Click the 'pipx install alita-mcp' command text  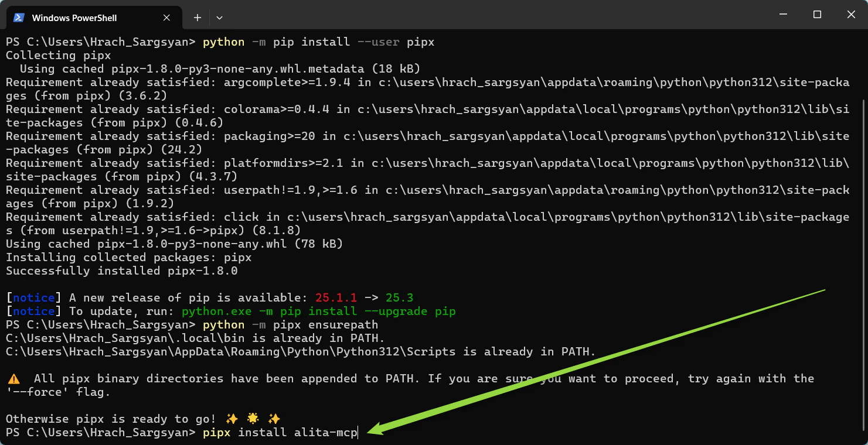[x=280, y=433]
